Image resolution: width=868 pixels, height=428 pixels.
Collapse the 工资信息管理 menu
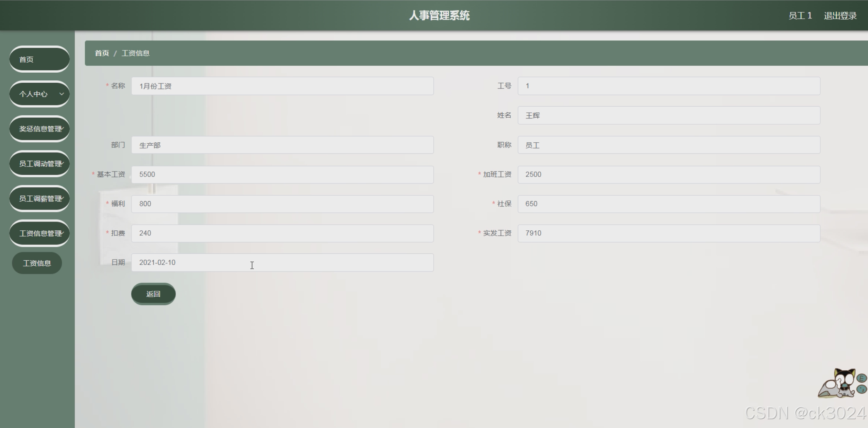(40, 233)
